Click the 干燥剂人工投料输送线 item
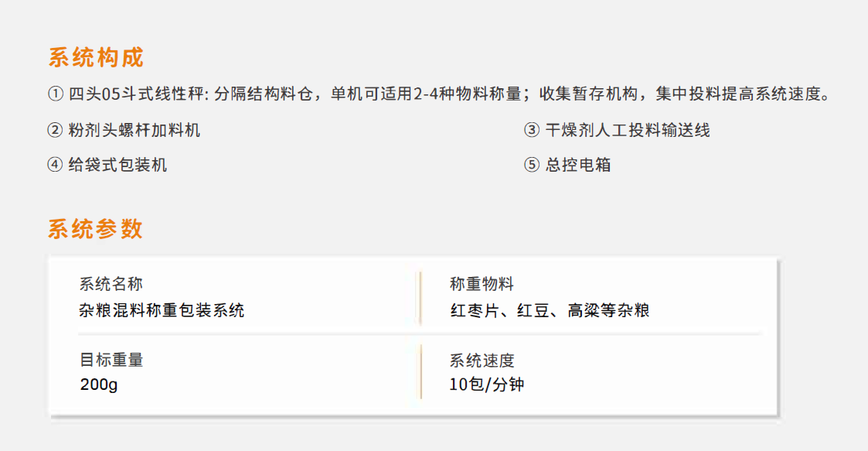The image size is (868, 451). (x=627, y=130)
